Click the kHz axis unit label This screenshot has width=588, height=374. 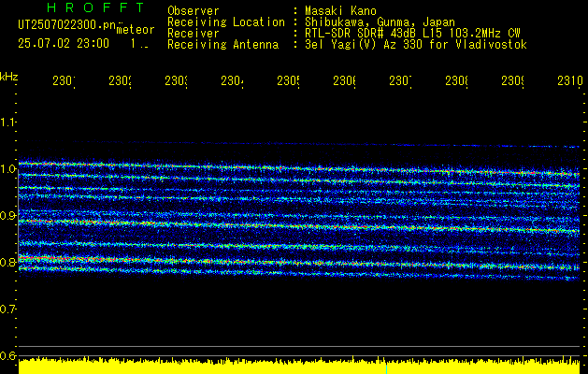click(8, 77)
